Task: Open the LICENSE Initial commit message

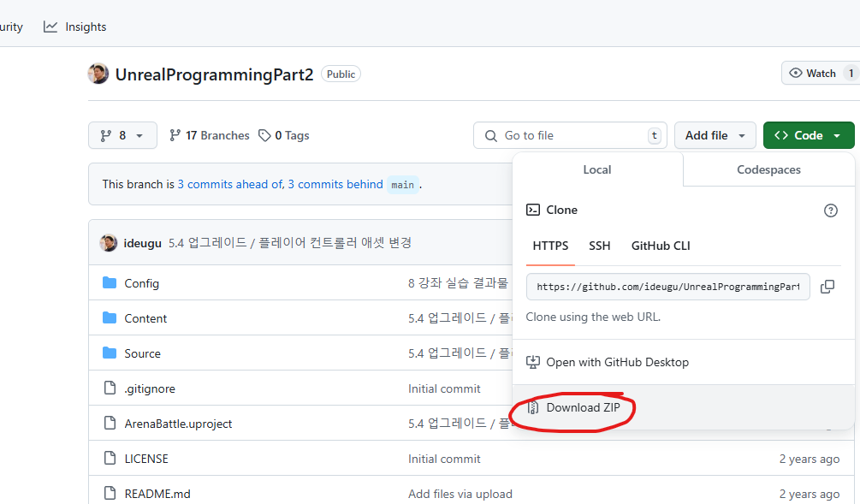Action: pos(444,459)
